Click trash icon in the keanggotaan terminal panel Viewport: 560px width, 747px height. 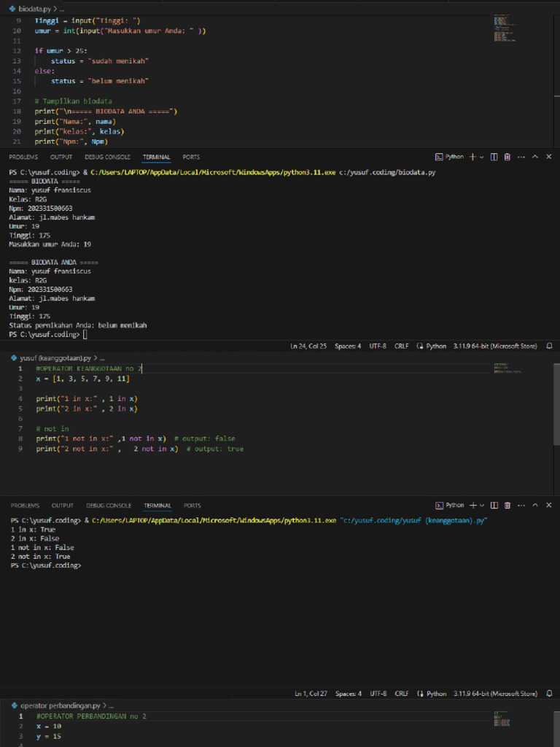[507, 505]
